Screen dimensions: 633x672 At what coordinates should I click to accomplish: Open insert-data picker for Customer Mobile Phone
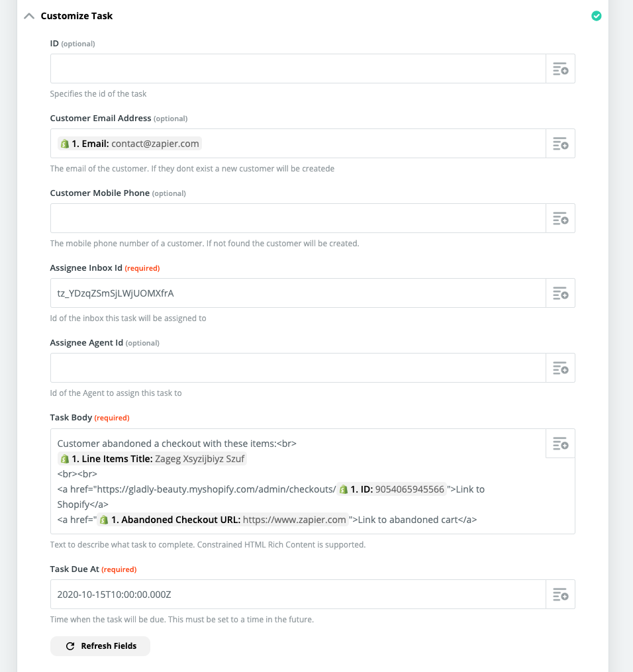pyautogui.click(x=560, y=218)
